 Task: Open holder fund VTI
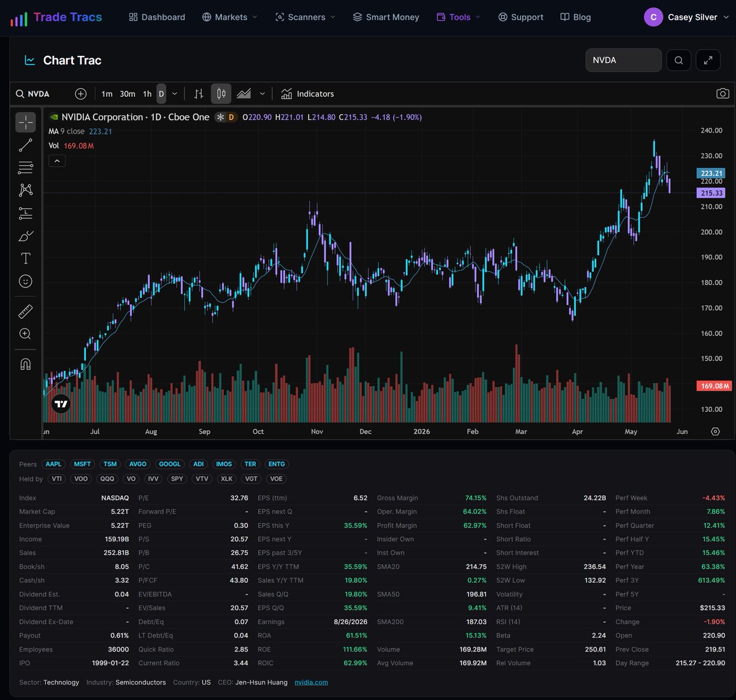point(56,479)
